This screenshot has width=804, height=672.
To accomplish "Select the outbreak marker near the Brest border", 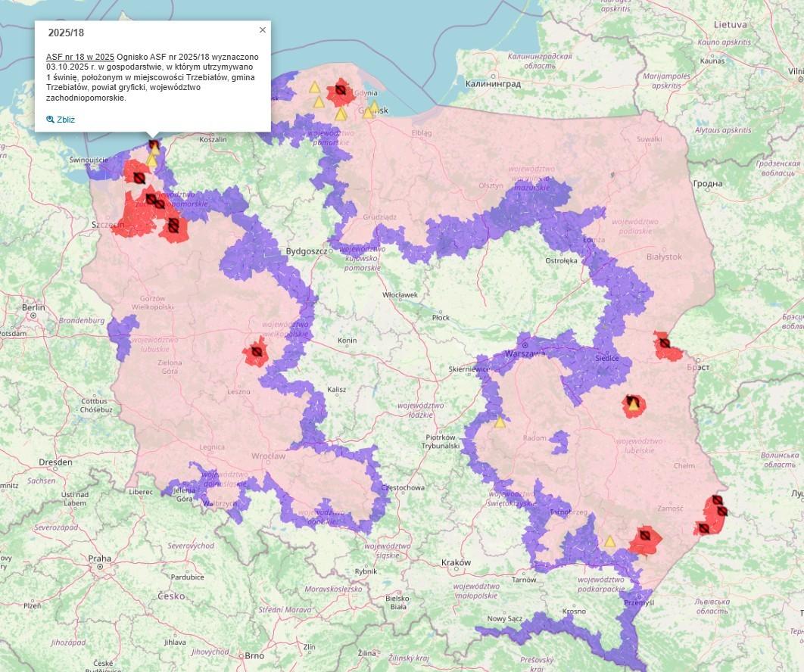I will click(664, 344).
